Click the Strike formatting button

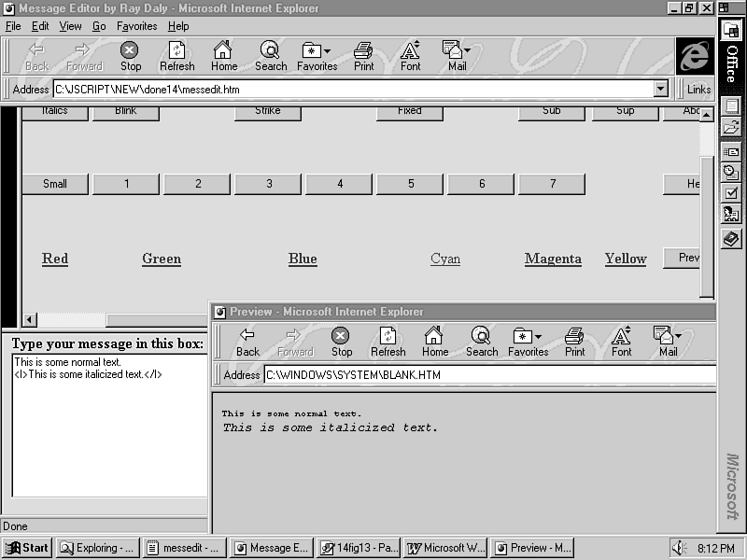pyautogui.click(x=268, y=113)
